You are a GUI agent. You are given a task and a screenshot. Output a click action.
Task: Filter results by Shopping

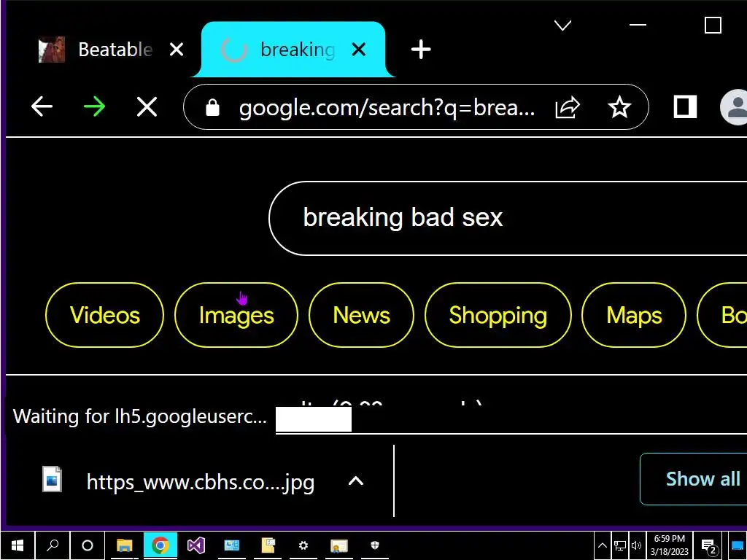(x=498, y=315)
